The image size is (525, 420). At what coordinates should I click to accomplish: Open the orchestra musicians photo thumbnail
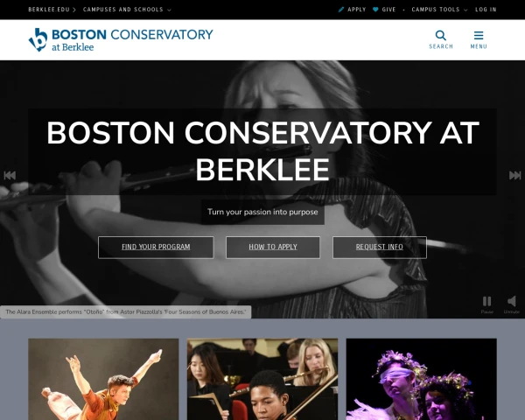262,379
